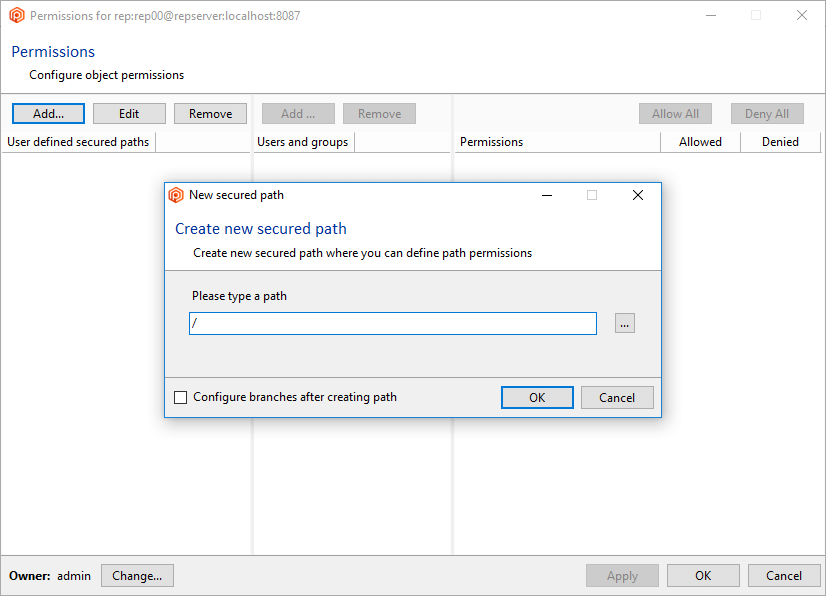Click Edit button in Permissions window
Image resolution: width=826 pixels, height=596 pixels.
(x=129, y=114)
